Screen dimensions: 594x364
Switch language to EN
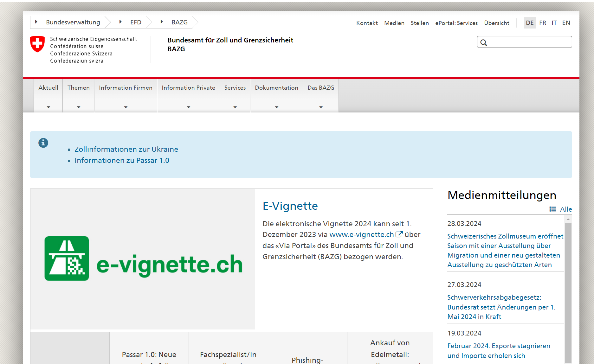pos(566,23)
